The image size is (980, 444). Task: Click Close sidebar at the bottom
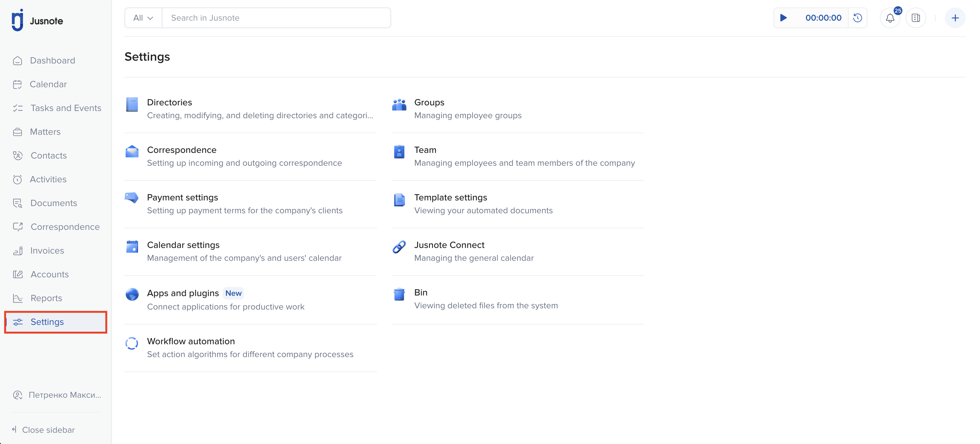pyautogui.click(x=44, y=430)
